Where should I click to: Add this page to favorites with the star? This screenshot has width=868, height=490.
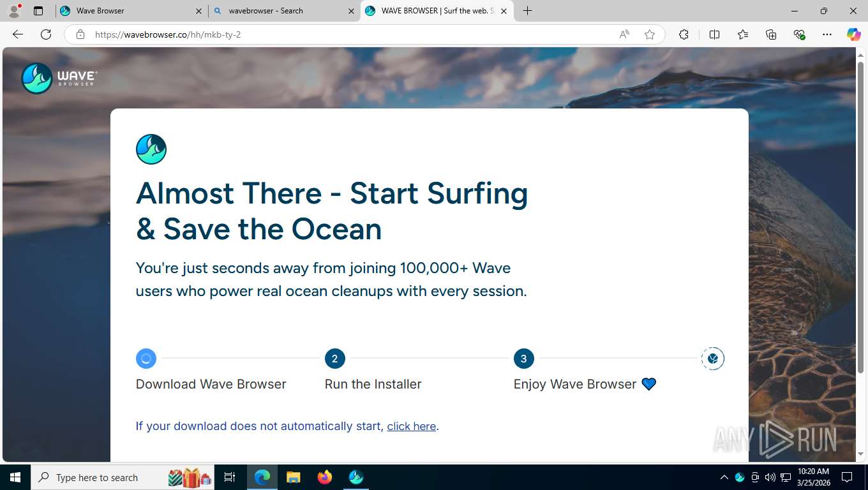coord(650,34)
